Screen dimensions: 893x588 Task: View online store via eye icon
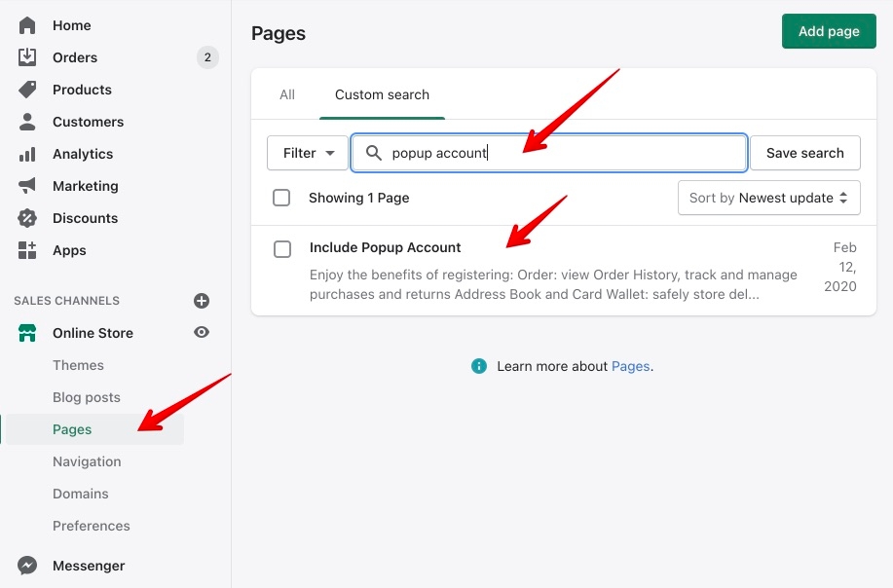click(x=202, y=333)
